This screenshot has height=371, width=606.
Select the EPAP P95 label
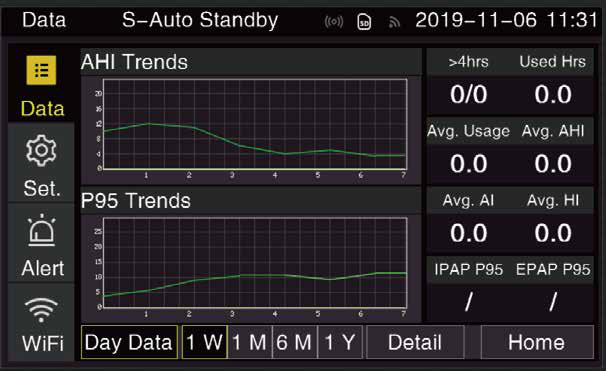553,269
